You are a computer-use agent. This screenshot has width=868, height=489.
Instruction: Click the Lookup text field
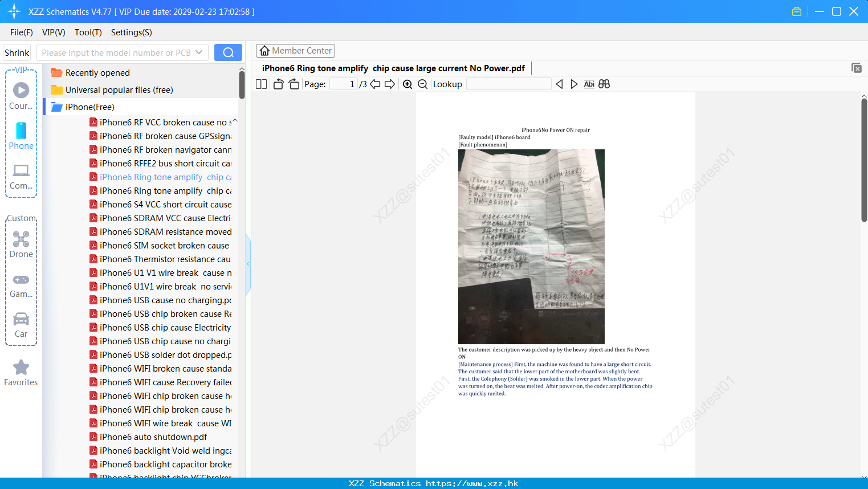click(509, 84)
